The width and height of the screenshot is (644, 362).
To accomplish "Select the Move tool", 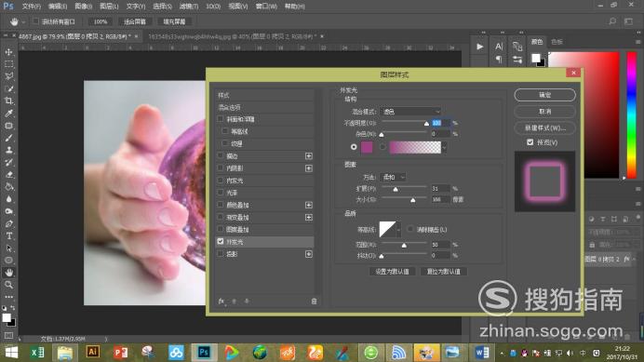I will pos(8,52).
